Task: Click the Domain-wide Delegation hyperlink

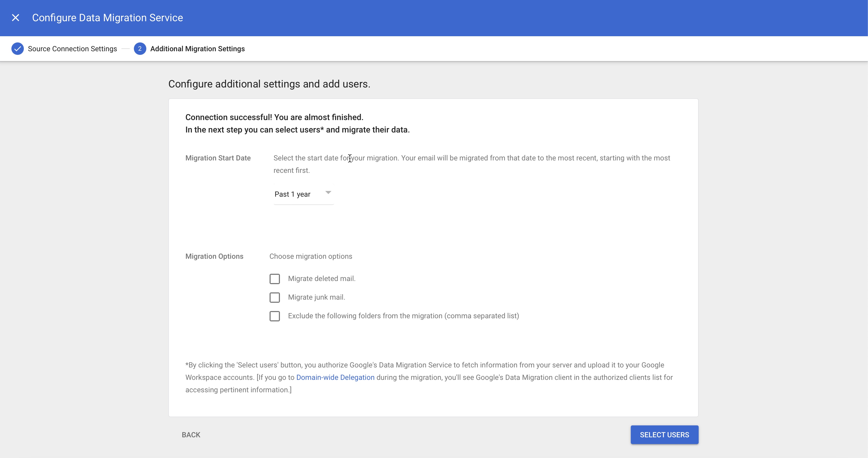Action: point(335,377)
